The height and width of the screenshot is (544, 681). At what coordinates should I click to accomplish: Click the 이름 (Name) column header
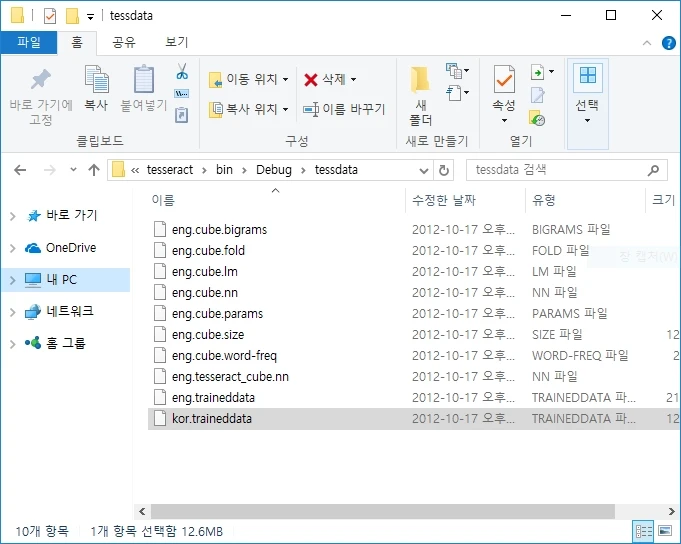coord(164,200)
